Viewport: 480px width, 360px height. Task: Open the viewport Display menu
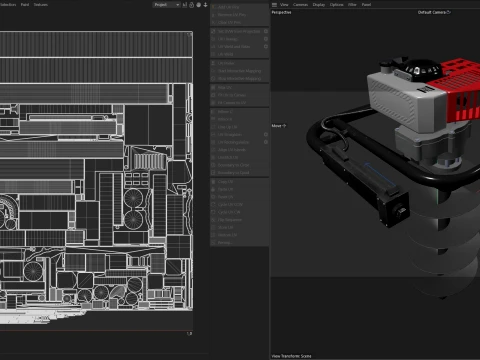[x=319, y=5]
